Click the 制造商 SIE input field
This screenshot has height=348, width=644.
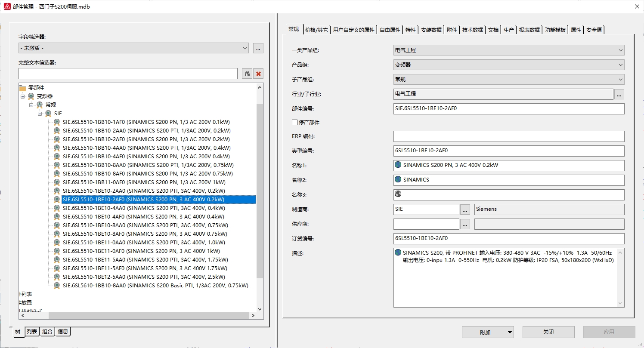click(426, 209)
